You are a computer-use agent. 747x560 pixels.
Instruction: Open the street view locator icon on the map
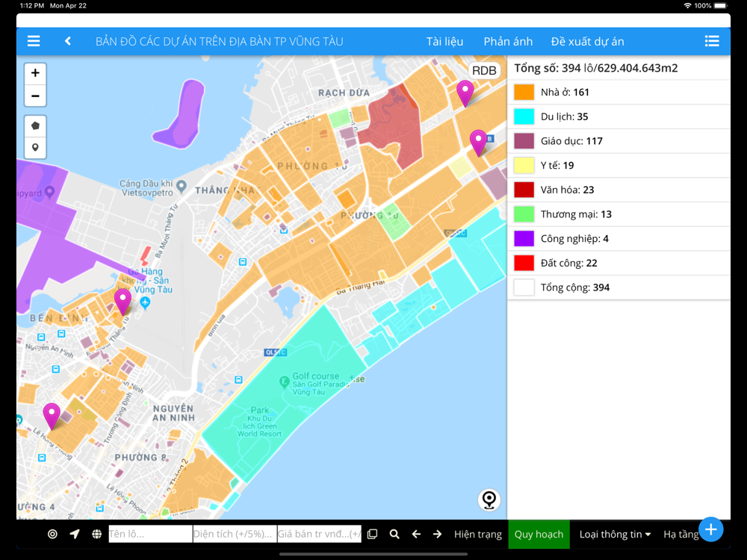tap(489, 500)
